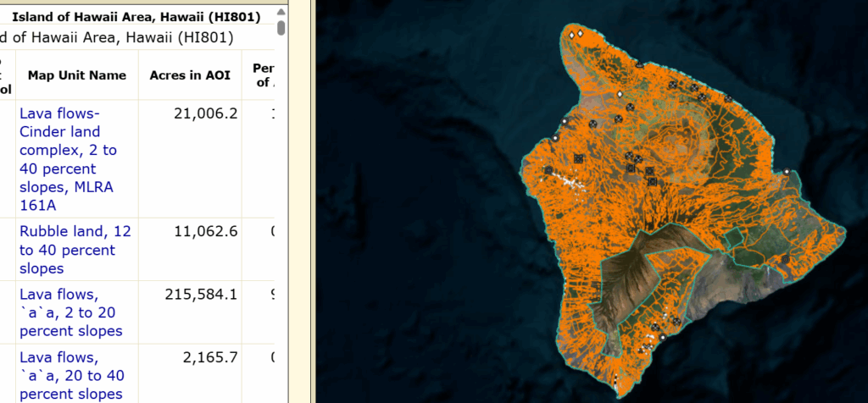The width and height of the screenshot is (868, 403).
Task: Open the Rubble land, 12 to 40 percent link
Action: (68, 250)
